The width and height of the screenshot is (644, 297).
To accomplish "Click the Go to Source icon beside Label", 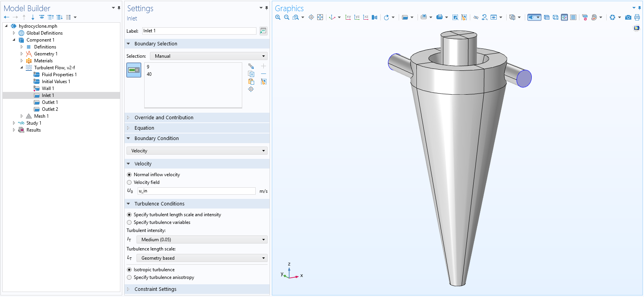I will [263, 31].
